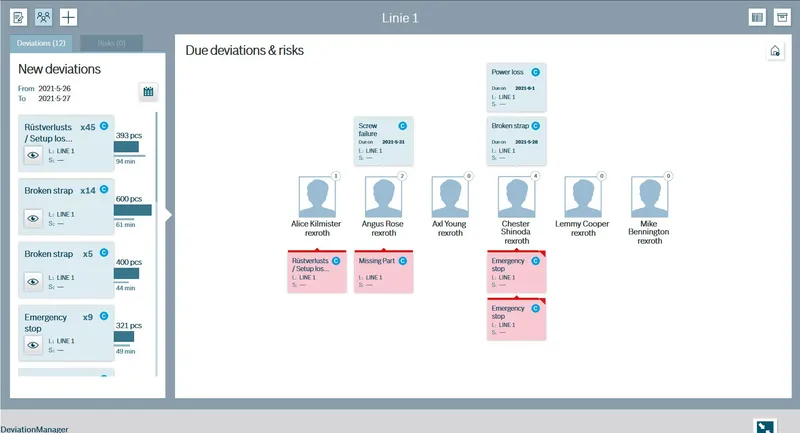
Task: Toggle eye on Broken strap x14 card
Action: [33, 218]
